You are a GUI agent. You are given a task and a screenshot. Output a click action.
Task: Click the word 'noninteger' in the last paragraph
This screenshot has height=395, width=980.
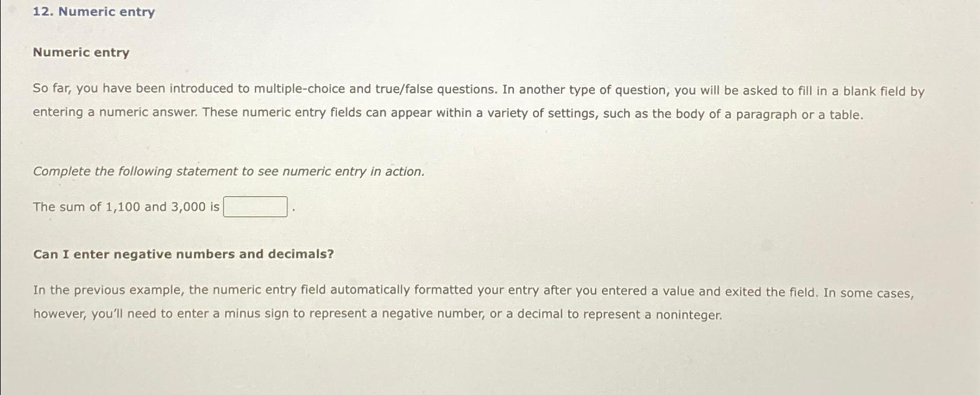[689, 314]
